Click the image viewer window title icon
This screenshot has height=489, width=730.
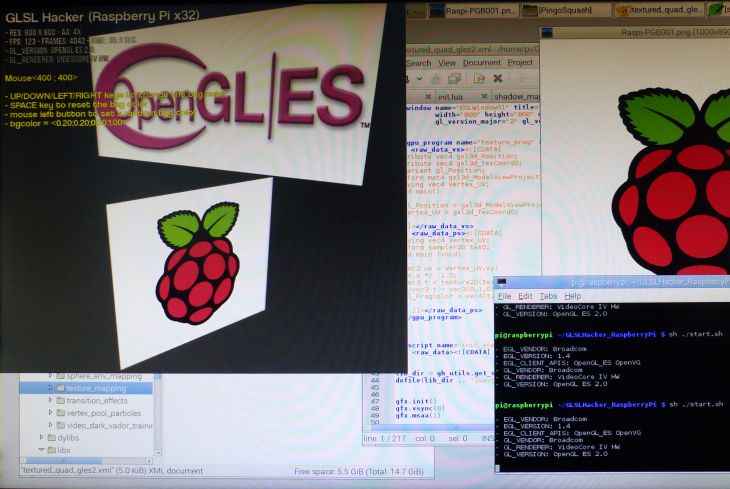[547, 33]
